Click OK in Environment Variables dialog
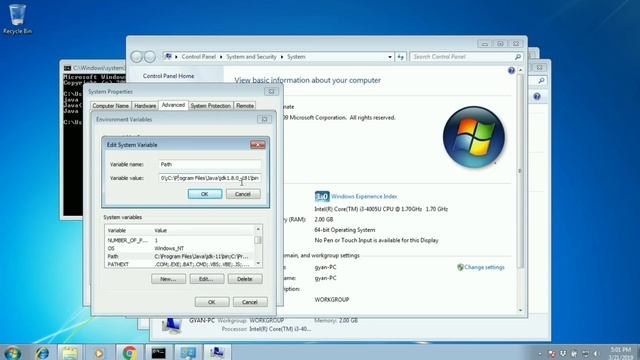 [x=212, y=302]
